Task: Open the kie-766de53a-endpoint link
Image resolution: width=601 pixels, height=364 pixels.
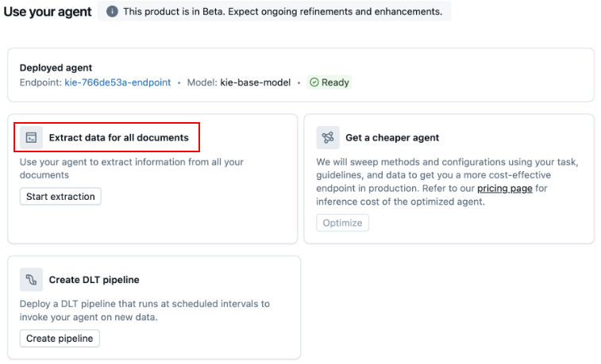Action: [118, 82]
